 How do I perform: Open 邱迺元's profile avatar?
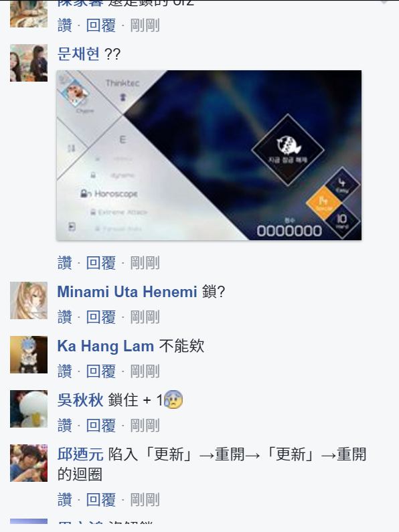click(29, 463)
